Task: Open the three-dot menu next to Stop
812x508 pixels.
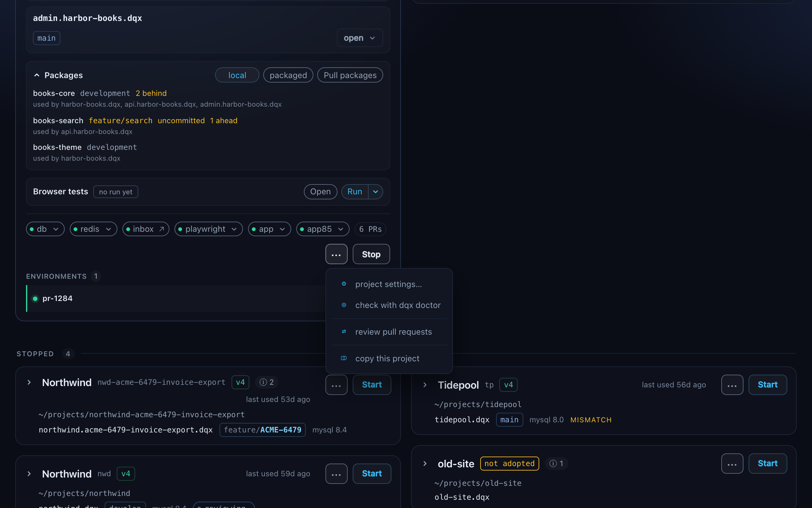Action: pyautogui.click(x=336, y=254)
